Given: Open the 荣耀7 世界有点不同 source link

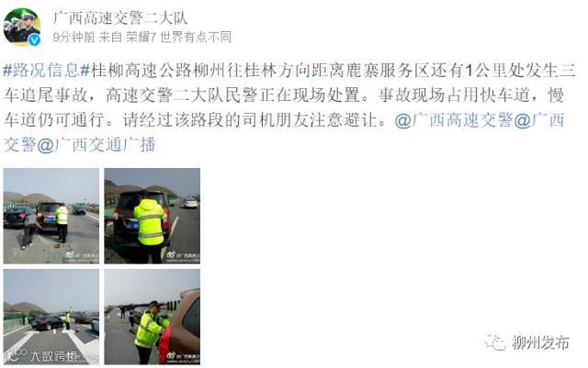Looking at the screenshot, I should point(178,37).
